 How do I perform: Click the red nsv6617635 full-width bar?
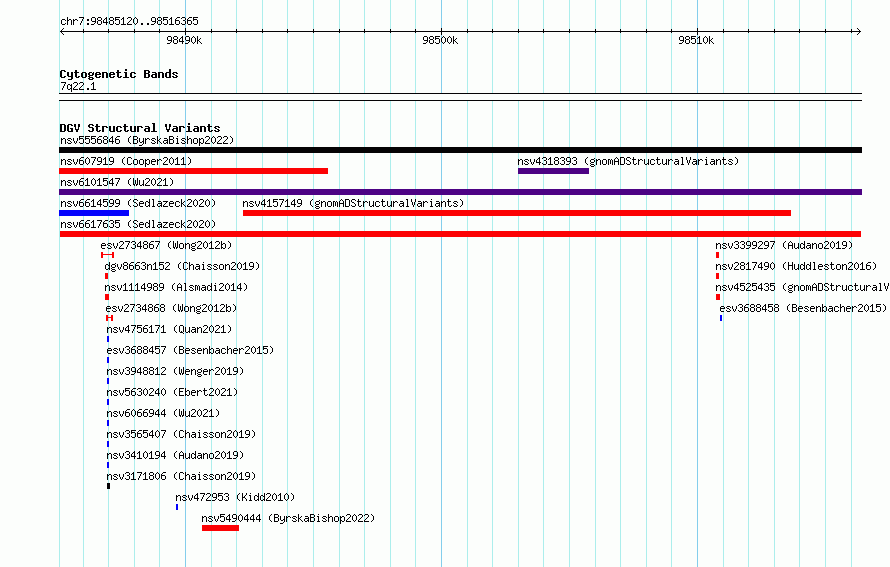(x=460, y=234)
